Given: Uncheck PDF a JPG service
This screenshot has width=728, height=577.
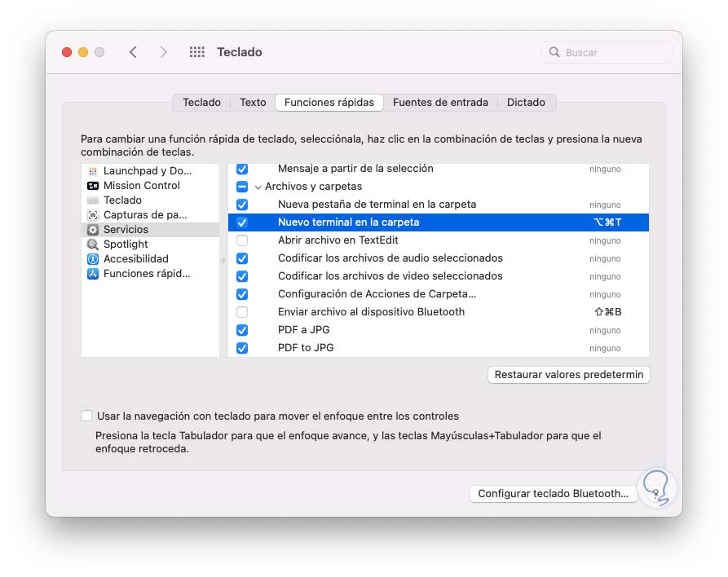Looking at the screenshot, I should pyautogui.click(x=242, y=330).
